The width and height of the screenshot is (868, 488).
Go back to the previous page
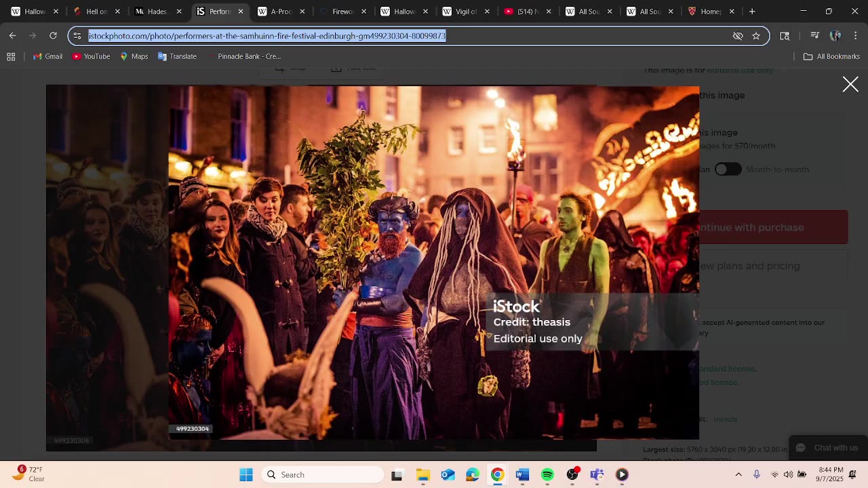pyautogui.click(x=12, y=35)
